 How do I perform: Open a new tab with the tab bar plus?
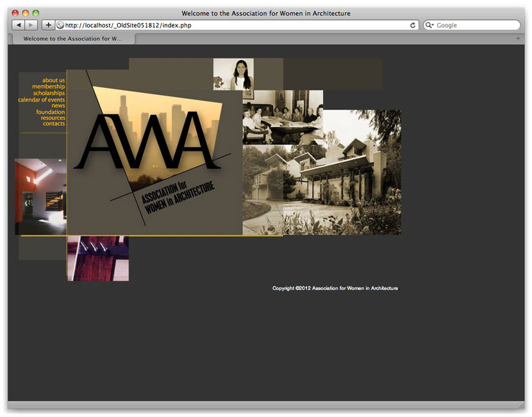pyautogui.click(x=518, y=38)
